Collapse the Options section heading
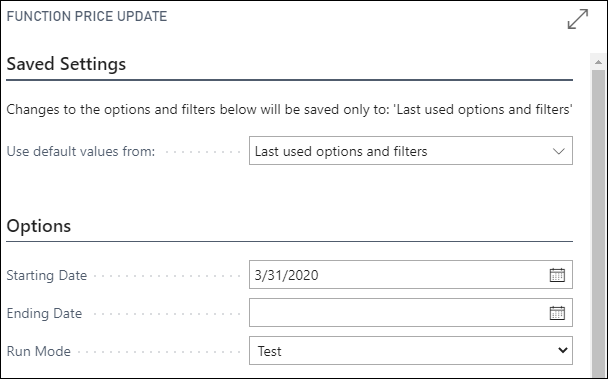The image size is (608, 379). tap(39, 226)
